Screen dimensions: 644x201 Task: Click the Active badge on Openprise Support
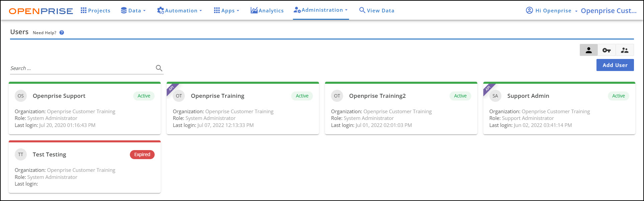[144, 96]
